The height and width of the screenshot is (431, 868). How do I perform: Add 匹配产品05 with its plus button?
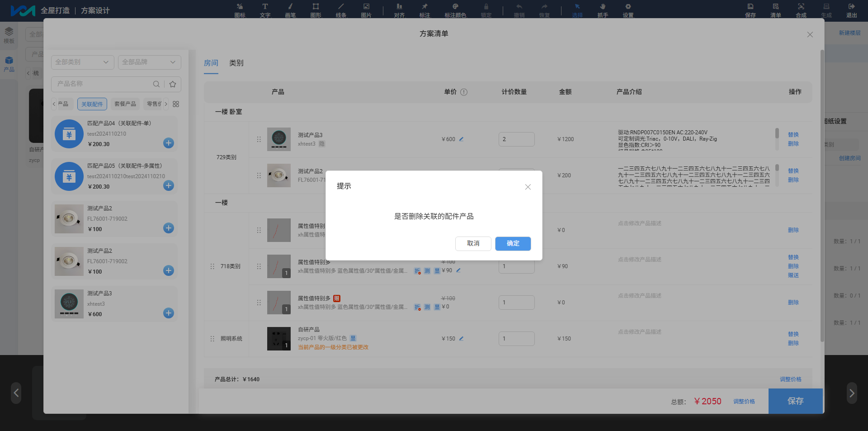pos(169,185)
